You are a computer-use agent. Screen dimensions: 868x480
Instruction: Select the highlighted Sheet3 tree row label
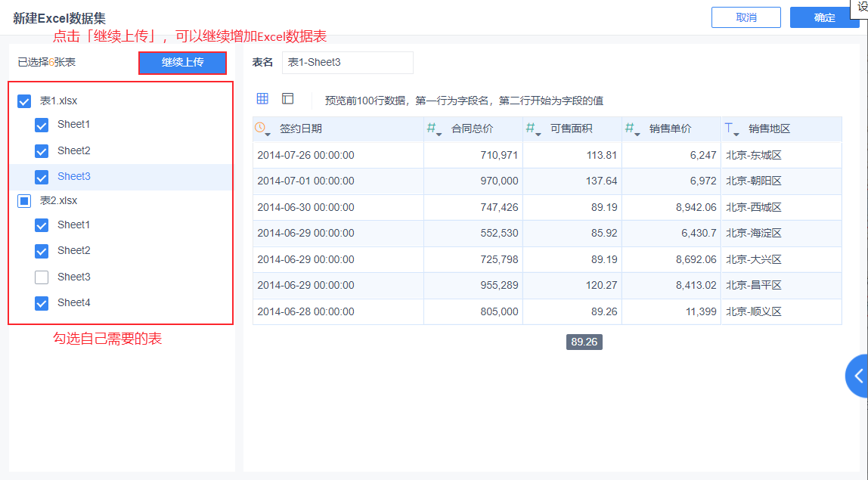(x=73, y=177)
